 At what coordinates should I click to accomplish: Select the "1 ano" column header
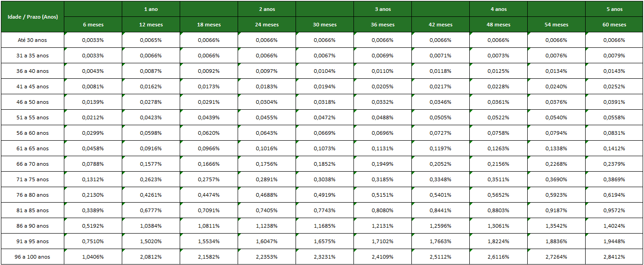(151, 9)
